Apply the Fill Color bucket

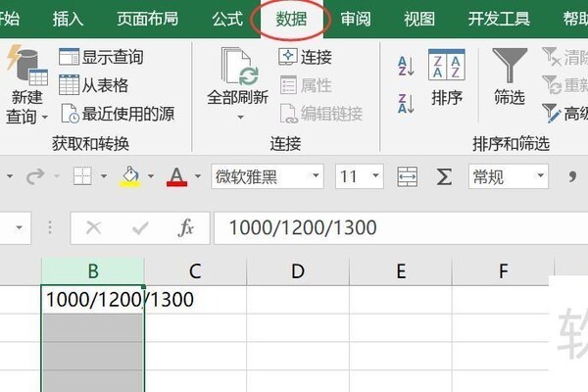(129, 176)
